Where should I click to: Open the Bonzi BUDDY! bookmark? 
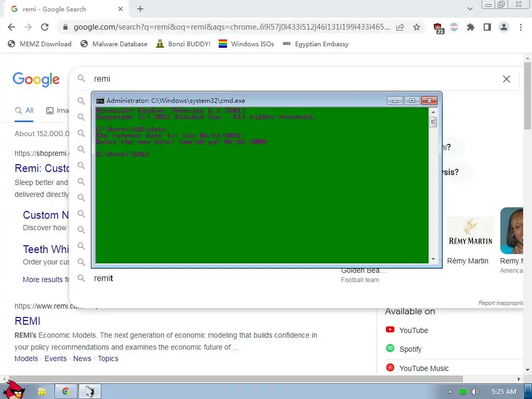(183, 44)
